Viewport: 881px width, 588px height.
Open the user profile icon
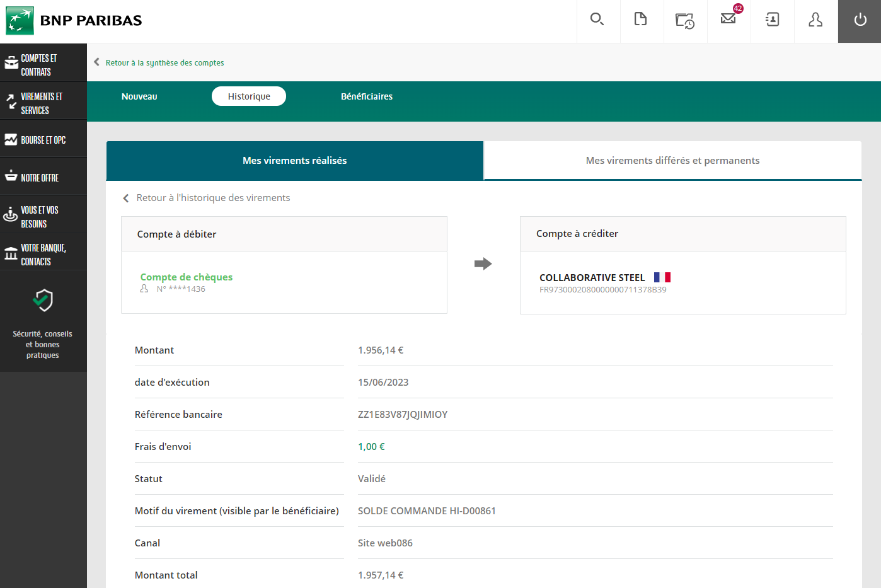(815, 20)
